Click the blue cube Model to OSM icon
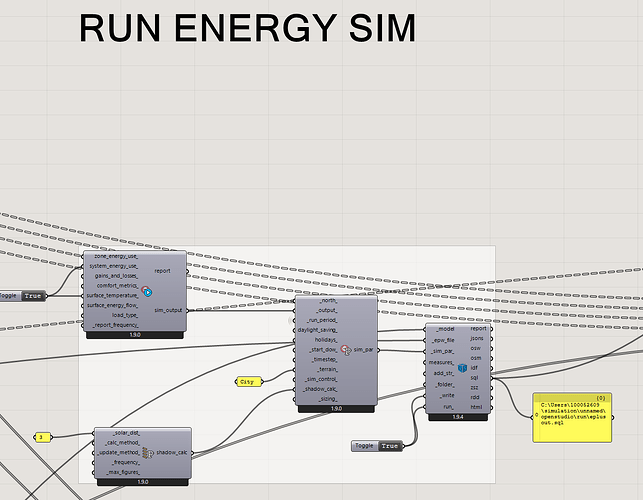Screen dimensions: 643x500 click(461, 369)
